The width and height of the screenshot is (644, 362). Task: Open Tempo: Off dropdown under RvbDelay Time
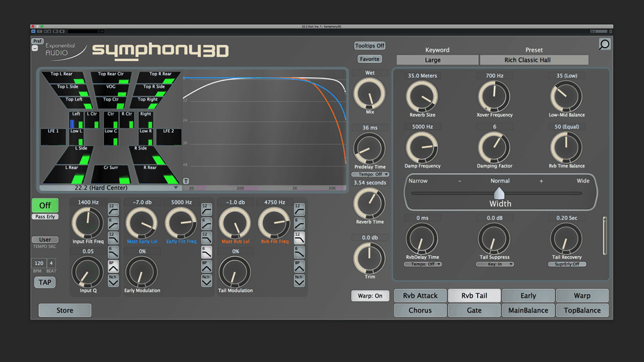tap(423, 264)
